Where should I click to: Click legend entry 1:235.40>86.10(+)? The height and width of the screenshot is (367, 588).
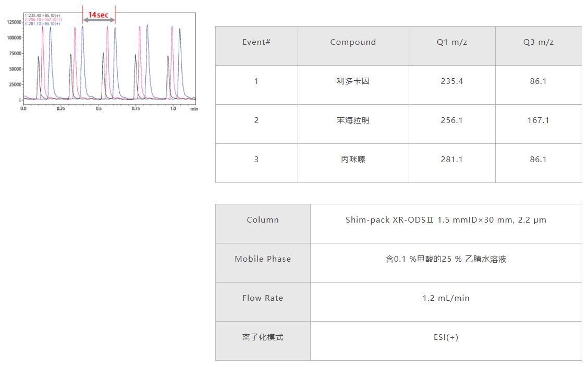[42, 16]
